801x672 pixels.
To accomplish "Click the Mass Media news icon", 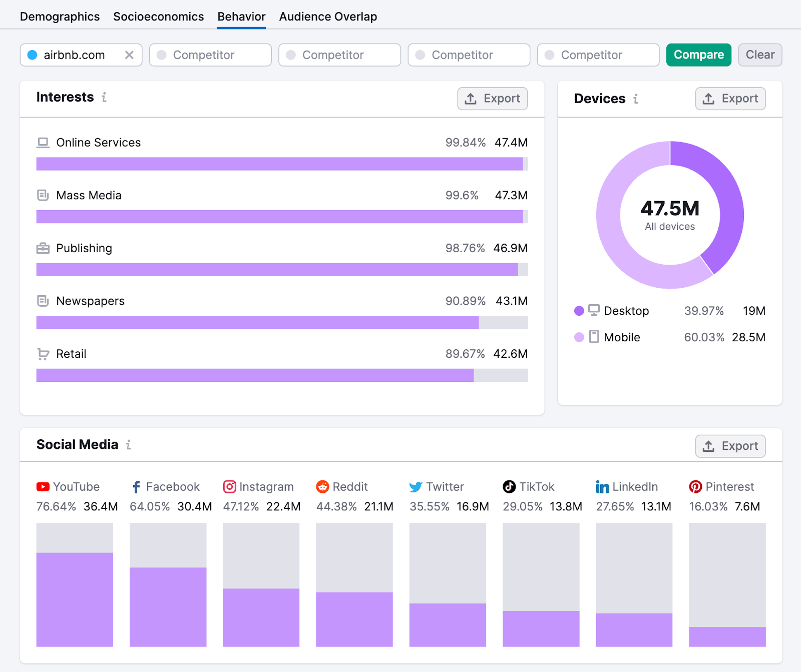I will [x=43, y=195].
